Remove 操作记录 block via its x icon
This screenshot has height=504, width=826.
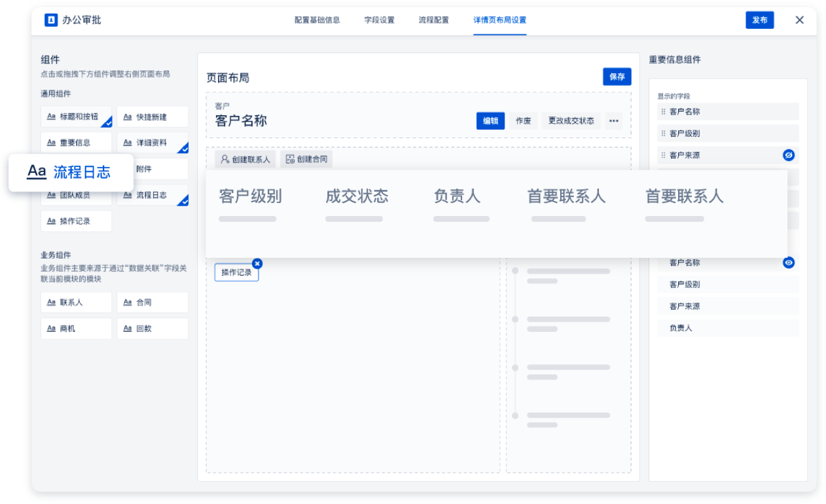257,263
